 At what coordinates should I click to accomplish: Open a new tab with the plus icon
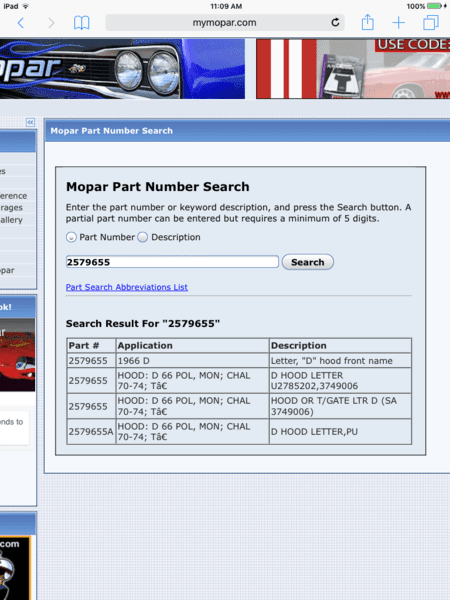[399, 23]
